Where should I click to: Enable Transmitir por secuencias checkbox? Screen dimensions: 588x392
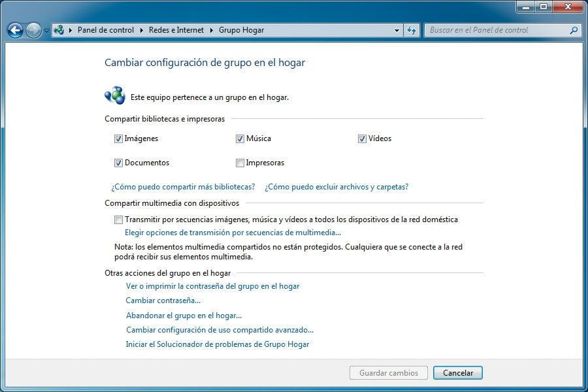click(x=118, y=220)
